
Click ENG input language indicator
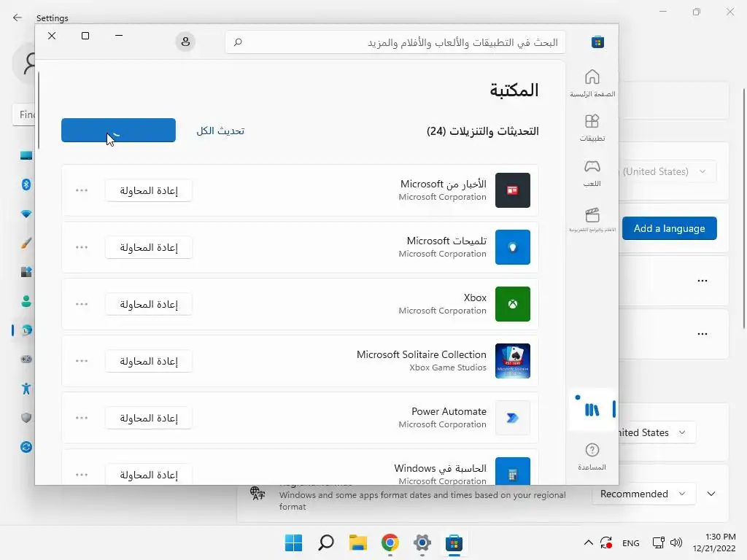631,542
